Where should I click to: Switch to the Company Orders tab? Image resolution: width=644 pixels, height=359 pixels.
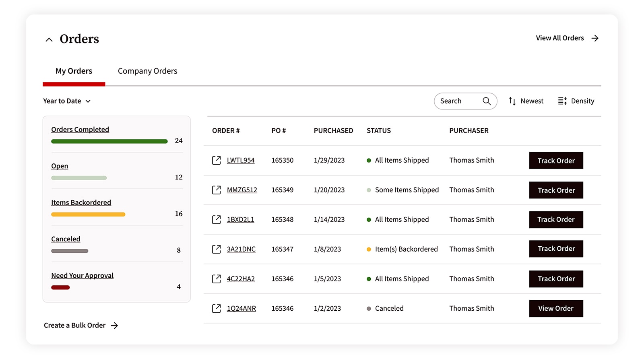point(147,71)
